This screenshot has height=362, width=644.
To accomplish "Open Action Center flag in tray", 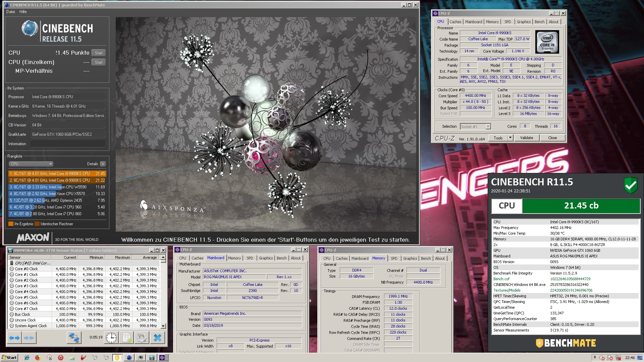I will coord(610,358).
